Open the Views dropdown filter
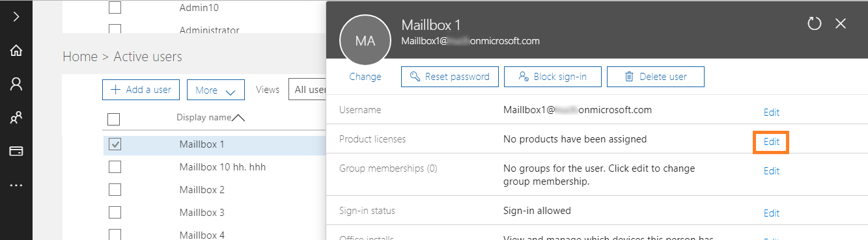The image size is (868, 240). [x=308, y=90]
